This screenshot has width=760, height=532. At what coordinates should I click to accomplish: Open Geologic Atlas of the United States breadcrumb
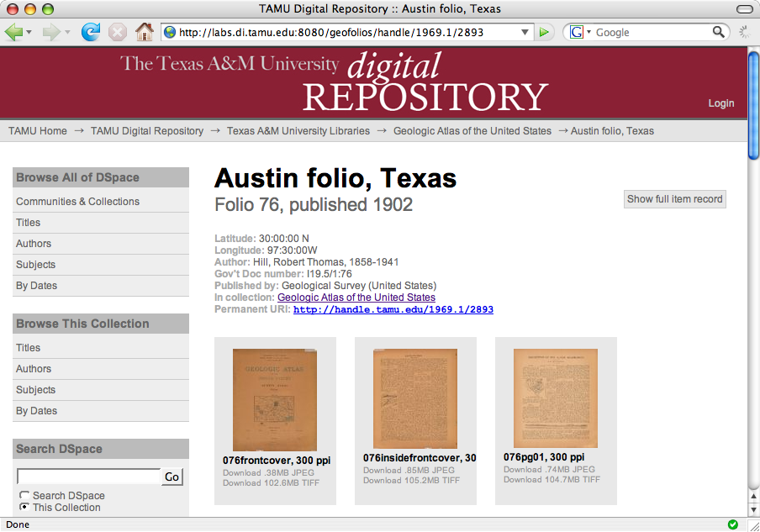coord(472,131)
